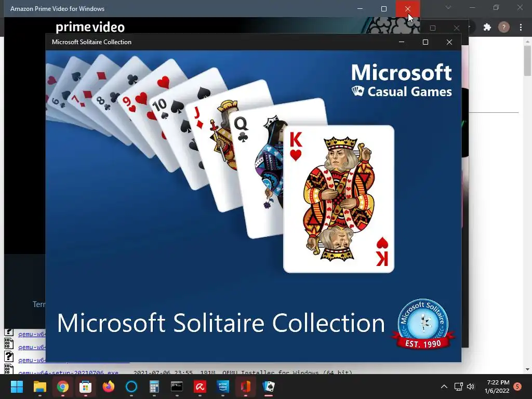The image size is (532, 399).
Task: Click the Chrome profile avatar
Action: click(x=504, y=27)
